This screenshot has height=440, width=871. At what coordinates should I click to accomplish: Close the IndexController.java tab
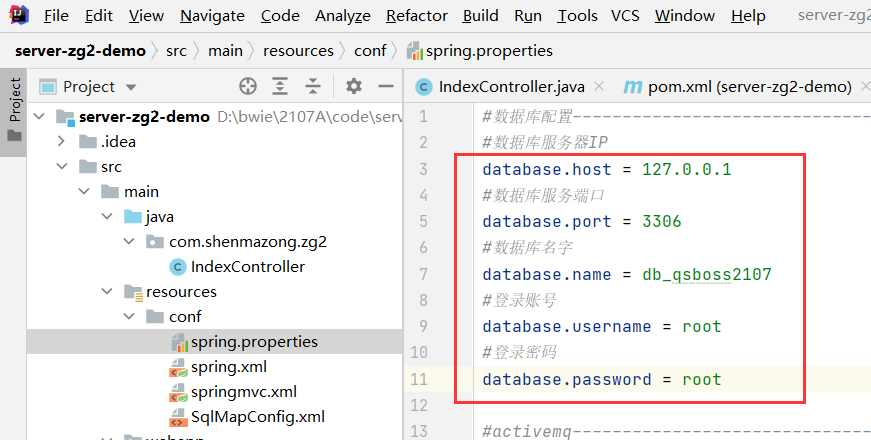coord(599,86)
